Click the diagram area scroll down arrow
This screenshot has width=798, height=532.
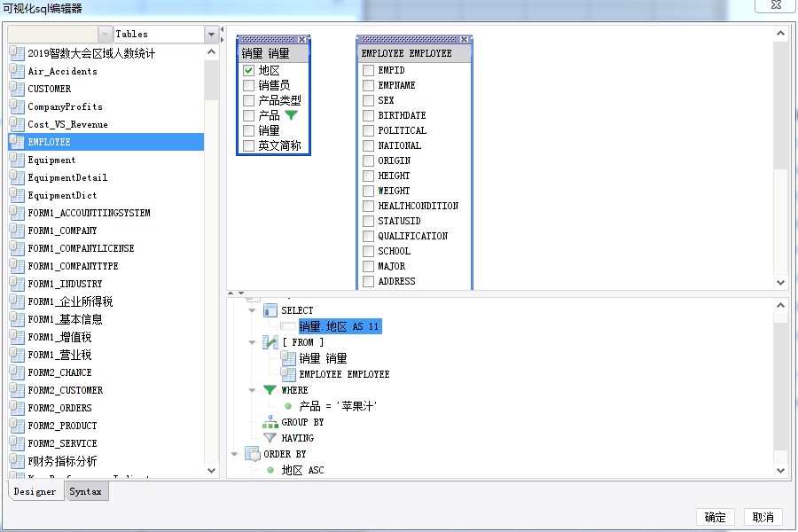click(780, 283)
